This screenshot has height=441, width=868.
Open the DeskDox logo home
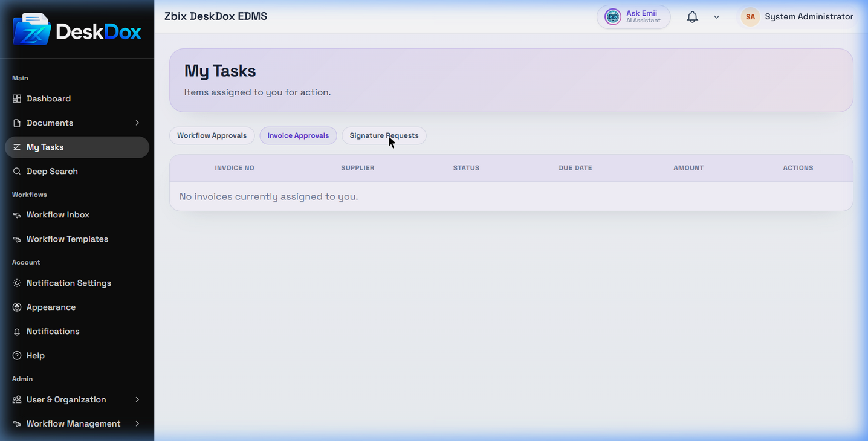[x=77, y=30]
